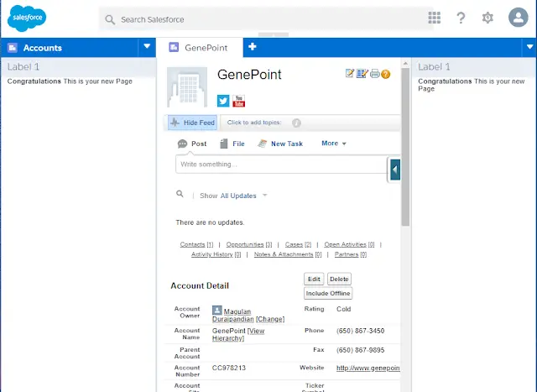Open the help question mark icon

(x=461, y=18)
